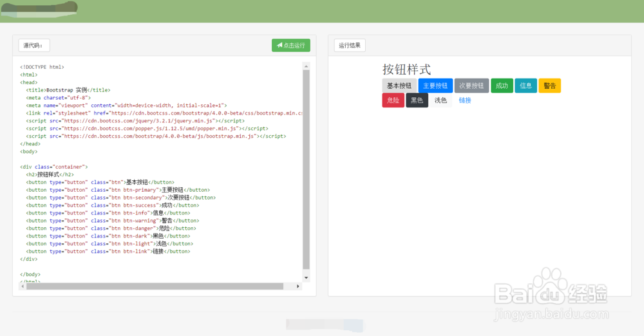The height and width of the screenshot is (336, 644).
Task: Click the code editor scroll-down arrow
Action: 306,277
